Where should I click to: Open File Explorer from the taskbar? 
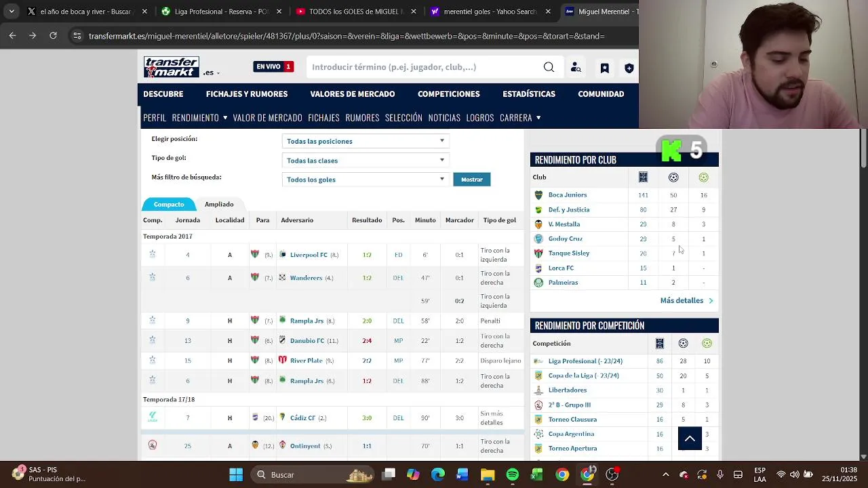[x=488, y=474]
